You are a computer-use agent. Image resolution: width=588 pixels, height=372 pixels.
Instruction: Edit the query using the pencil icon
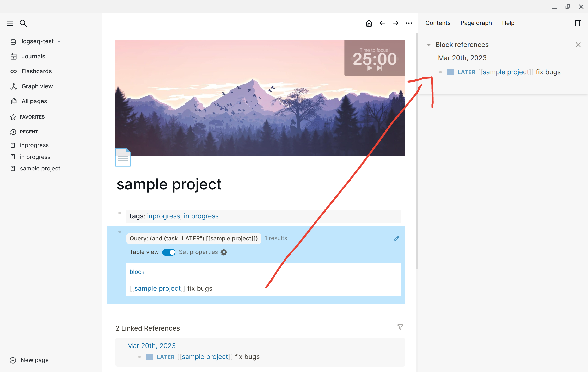396,238
